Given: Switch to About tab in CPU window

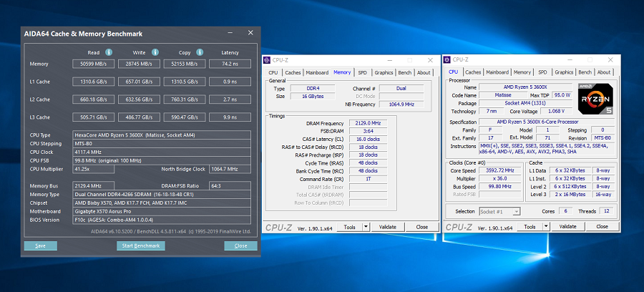Looking at the screenshot, I should 604,73.
